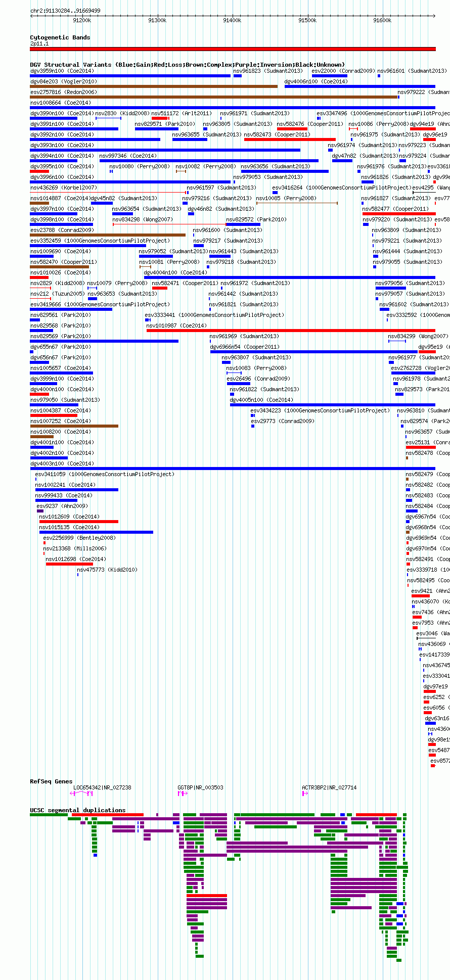
Task: Click variant esv26496 (Conrad2009) label
Action: (258, 379)
